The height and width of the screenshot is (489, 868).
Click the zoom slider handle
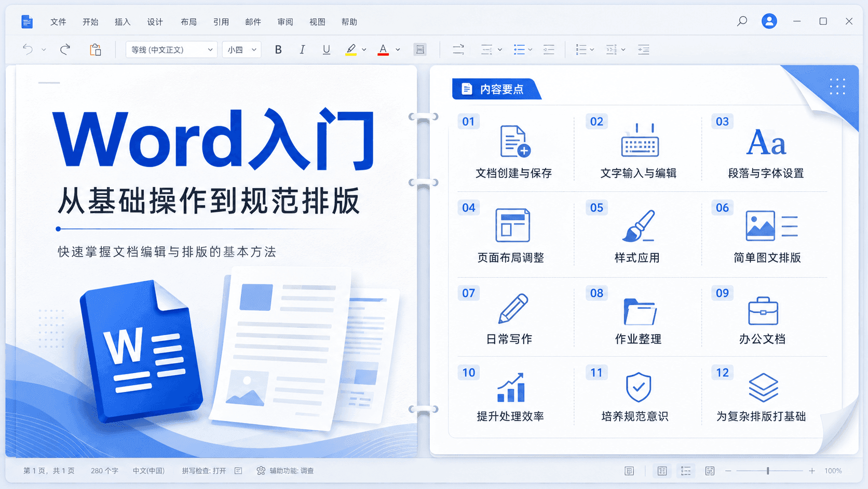[x=768, y=471]
